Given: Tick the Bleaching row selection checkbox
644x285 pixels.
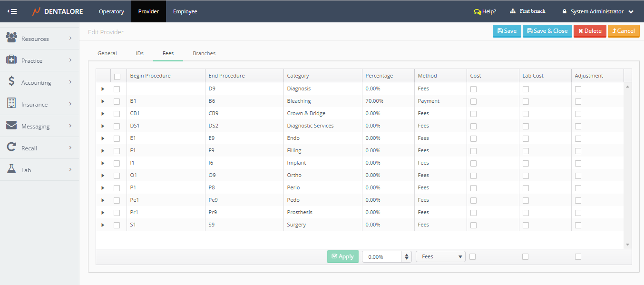Looking at the screenshot, I should pyautogui.click(x=117, y=101).
